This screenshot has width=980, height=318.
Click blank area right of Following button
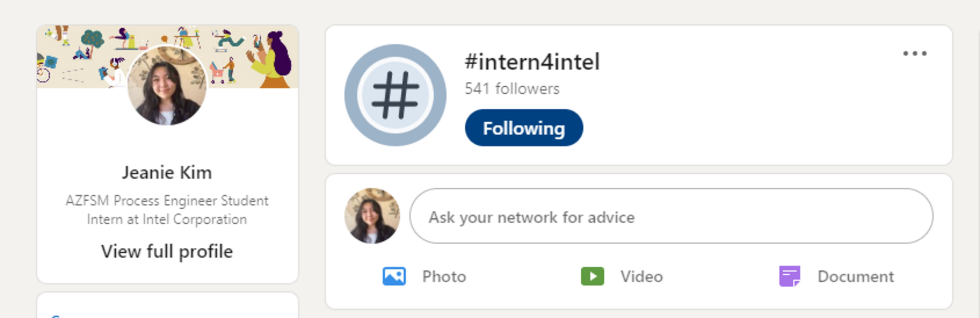tap(742, 128)
